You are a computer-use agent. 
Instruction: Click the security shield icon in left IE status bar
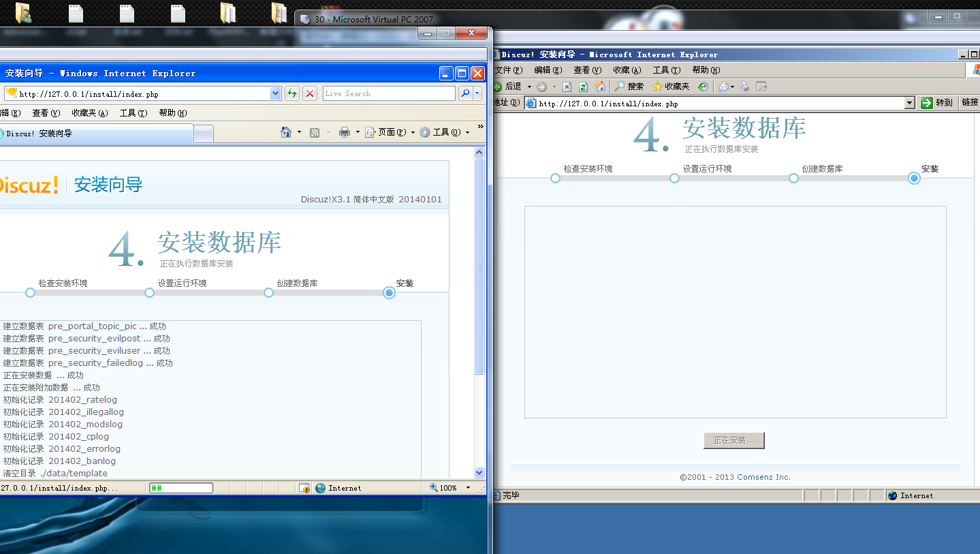pyautogui.click(x=304, y=488)
